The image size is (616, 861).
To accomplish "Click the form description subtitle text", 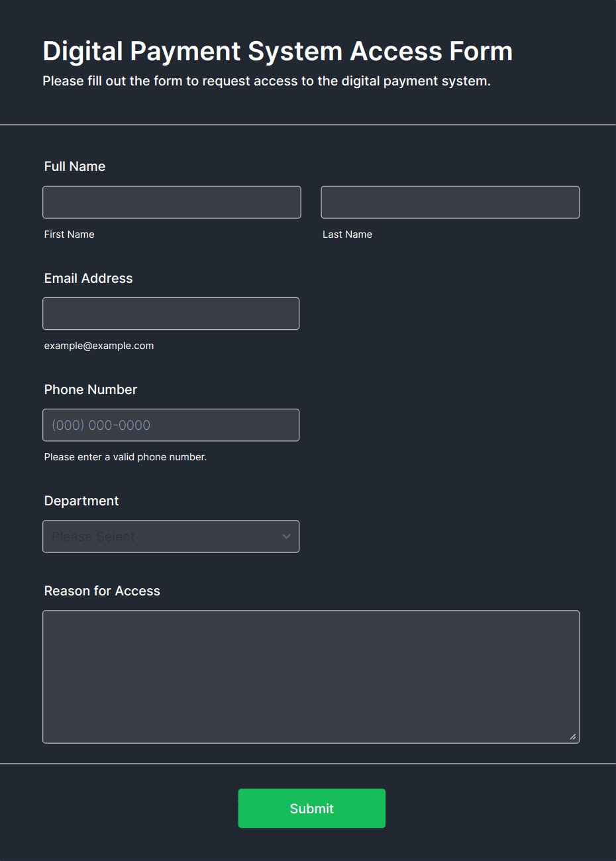I will (267, 81).
